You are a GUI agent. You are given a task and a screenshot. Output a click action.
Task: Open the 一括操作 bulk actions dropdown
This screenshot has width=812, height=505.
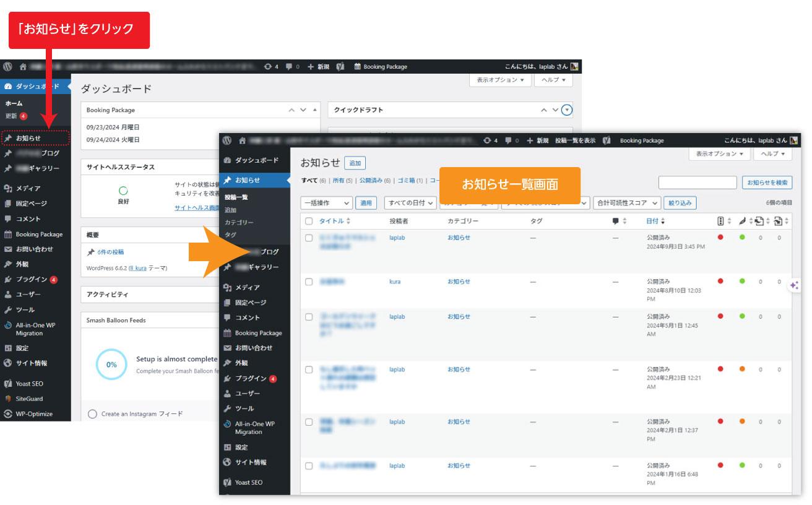tap(327, 202)
